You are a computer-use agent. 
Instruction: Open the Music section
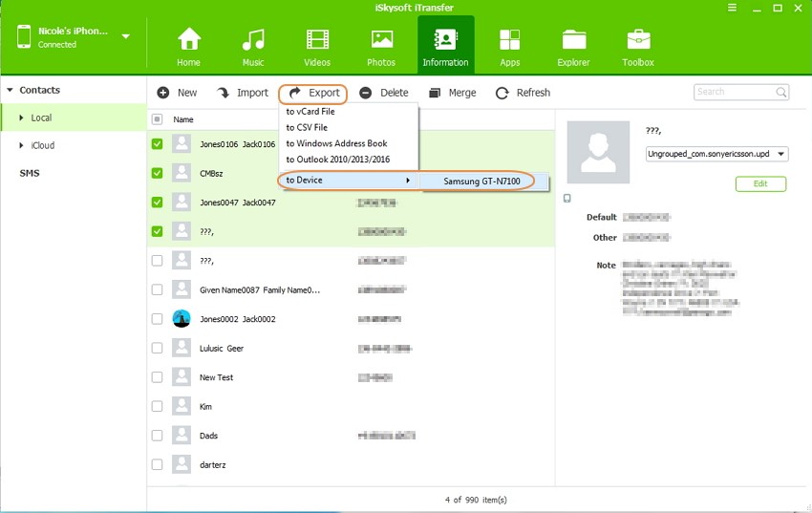pos(253,47)
